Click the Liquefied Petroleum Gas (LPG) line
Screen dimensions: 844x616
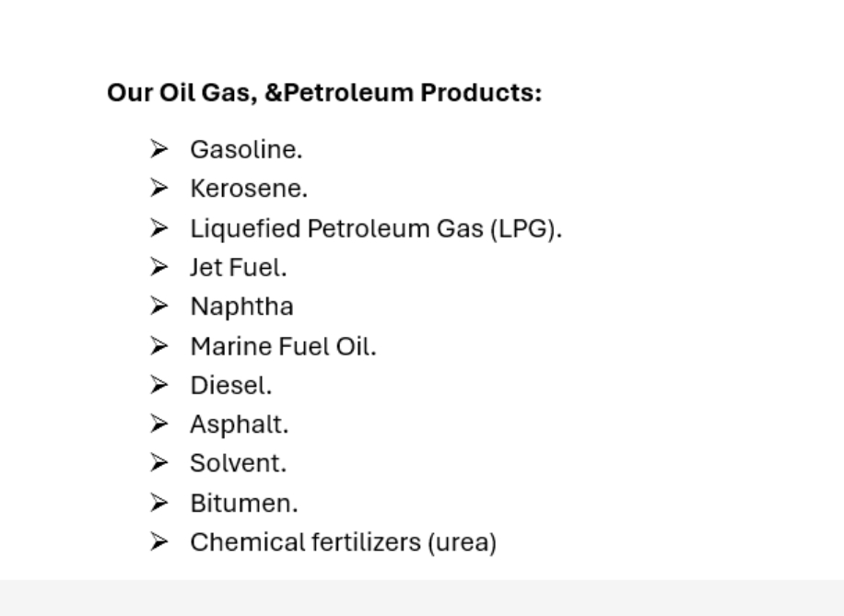376,228
